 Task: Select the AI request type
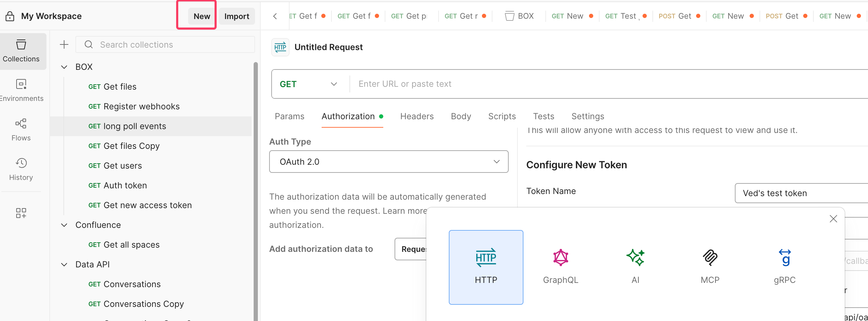coord(635,267)
